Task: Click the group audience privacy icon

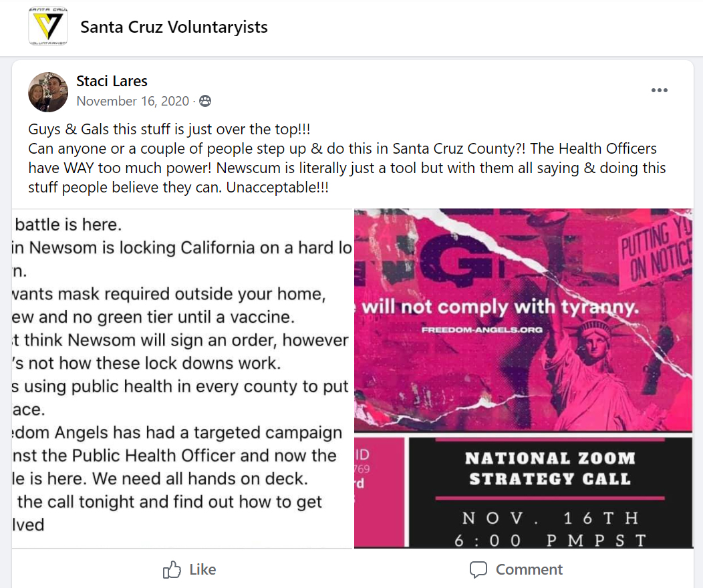Action: [205, 102]
